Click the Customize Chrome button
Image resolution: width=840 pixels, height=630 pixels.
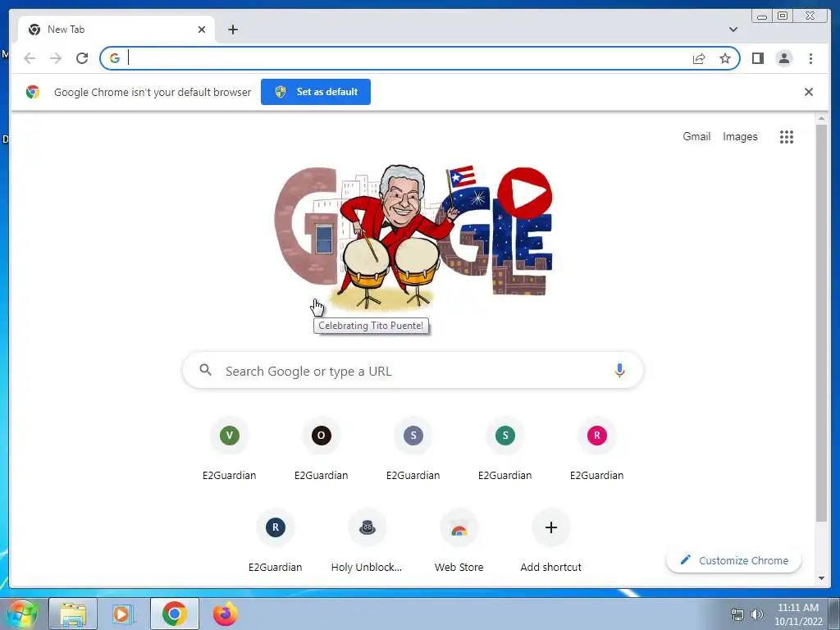pos(734,560)
